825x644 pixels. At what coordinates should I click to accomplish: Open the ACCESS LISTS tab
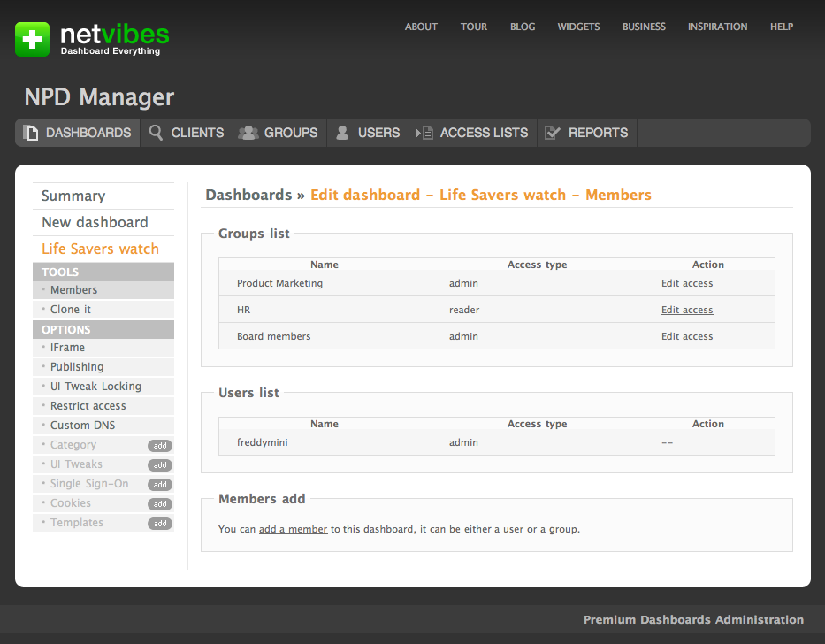coord(473,133)
